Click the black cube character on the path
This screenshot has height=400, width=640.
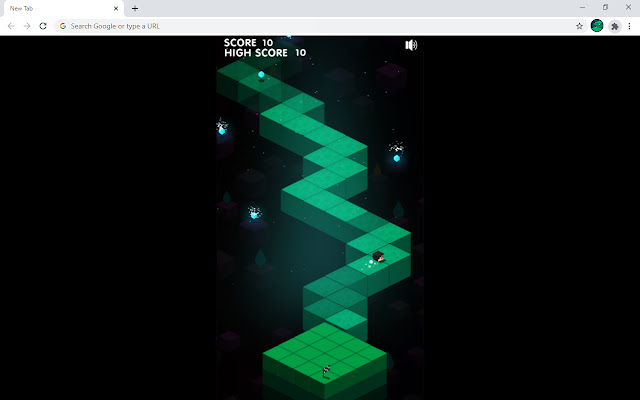379,257
